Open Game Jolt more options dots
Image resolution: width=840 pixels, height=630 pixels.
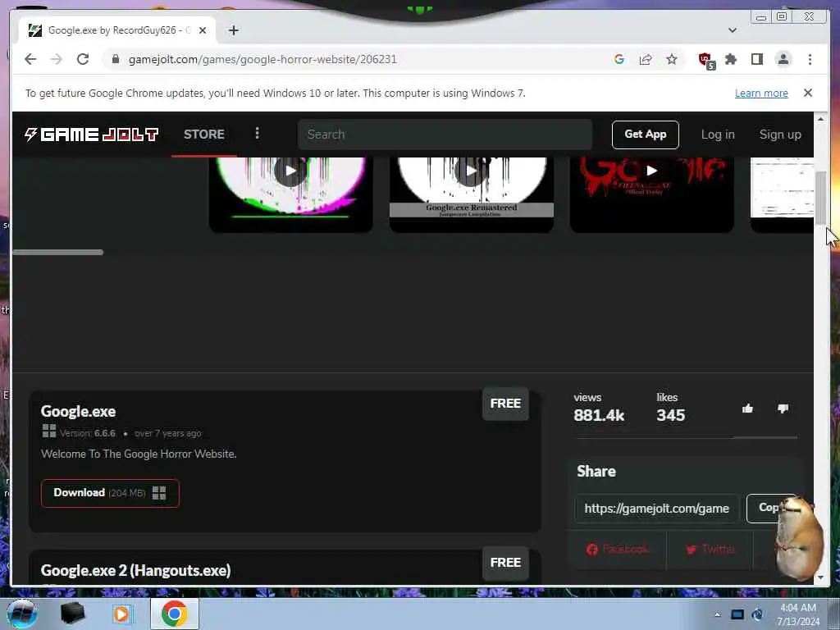pos(257,133)
